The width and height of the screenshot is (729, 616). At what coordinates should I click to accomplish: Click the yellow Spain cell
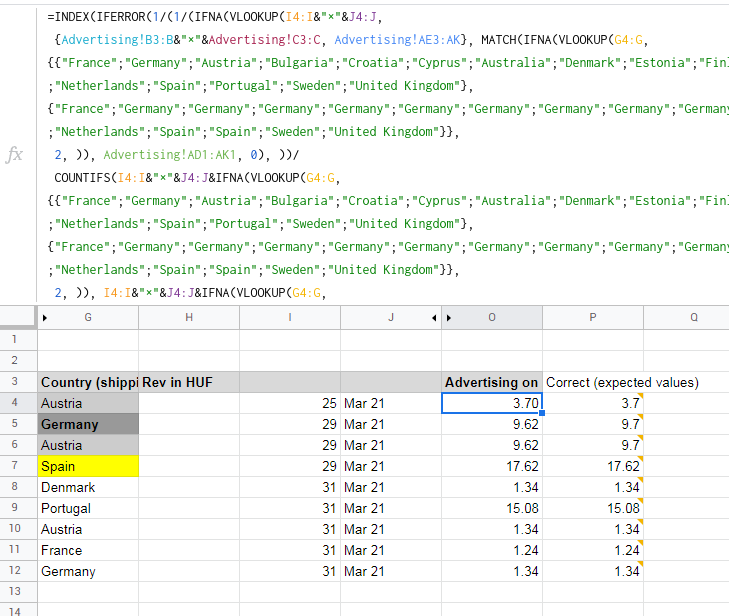coord(88,466)
